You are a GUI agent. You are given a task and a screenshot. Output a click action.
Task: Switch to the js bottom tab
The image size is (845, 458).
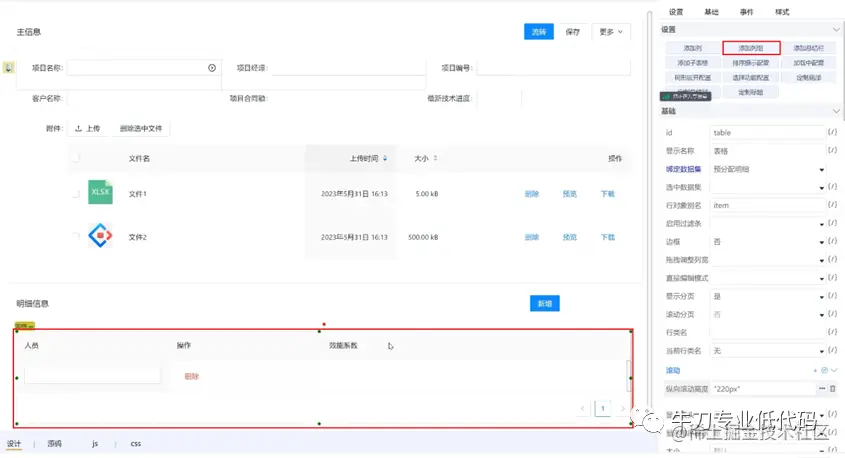click(x=95, y=443)
